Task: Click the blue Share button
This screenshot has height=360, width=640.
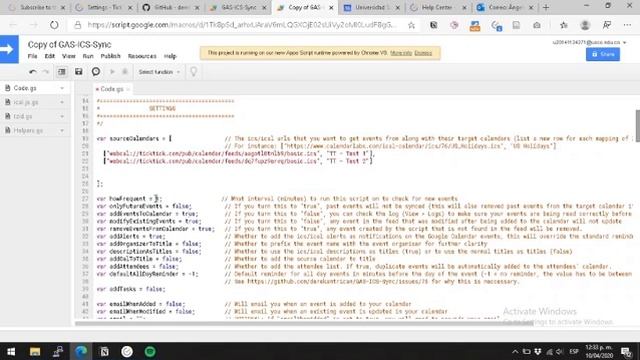Action: (x=602, y=54)
